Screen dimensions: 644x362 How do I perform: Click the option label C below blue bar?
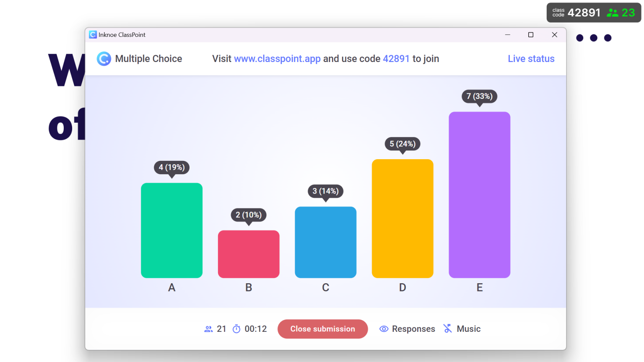coord(325,287)
